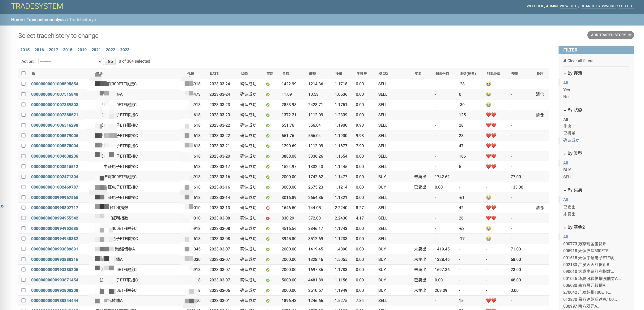The width and height of the screenshot is (644, 310).
Task: Open the Transactionanalysis breadcrumb link
Action: (x=46, y=20)
